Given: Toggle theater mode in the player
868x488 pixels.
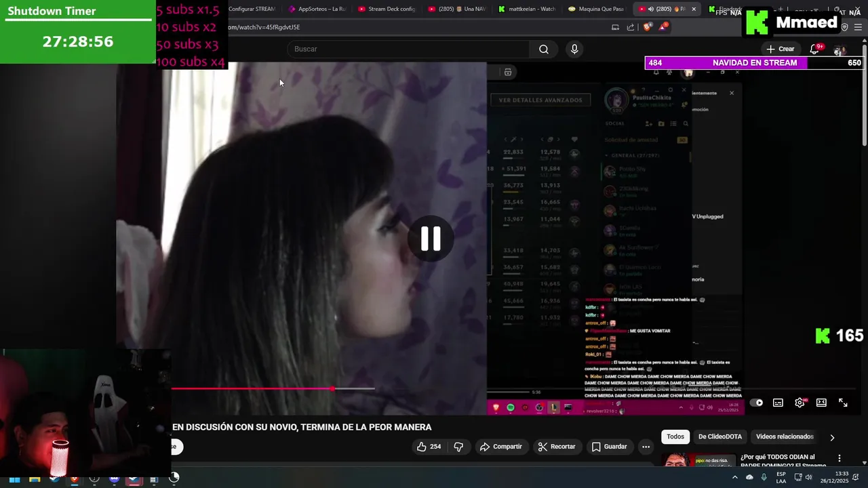Looking at the screenshot, I should (821, 403).
